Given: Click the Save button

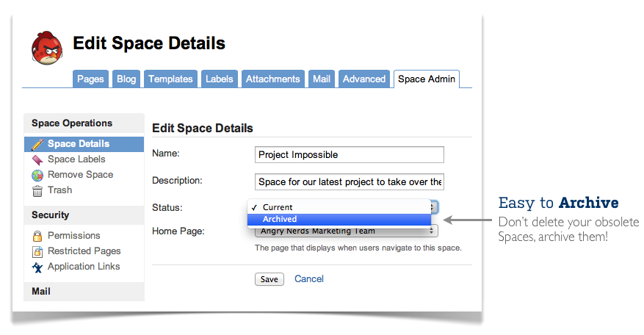Looking at the screenshot, I should (x=269, y=279).
